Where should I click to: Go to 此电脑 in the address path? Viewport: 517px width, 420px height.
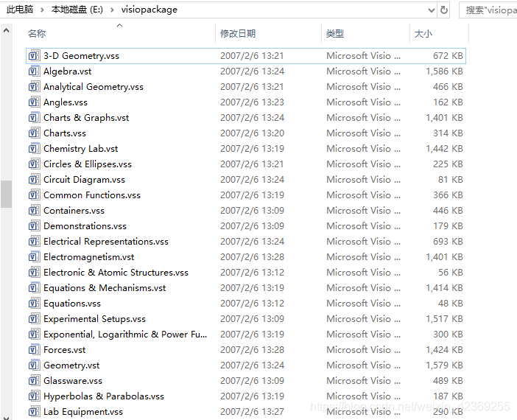coord(20,10)
